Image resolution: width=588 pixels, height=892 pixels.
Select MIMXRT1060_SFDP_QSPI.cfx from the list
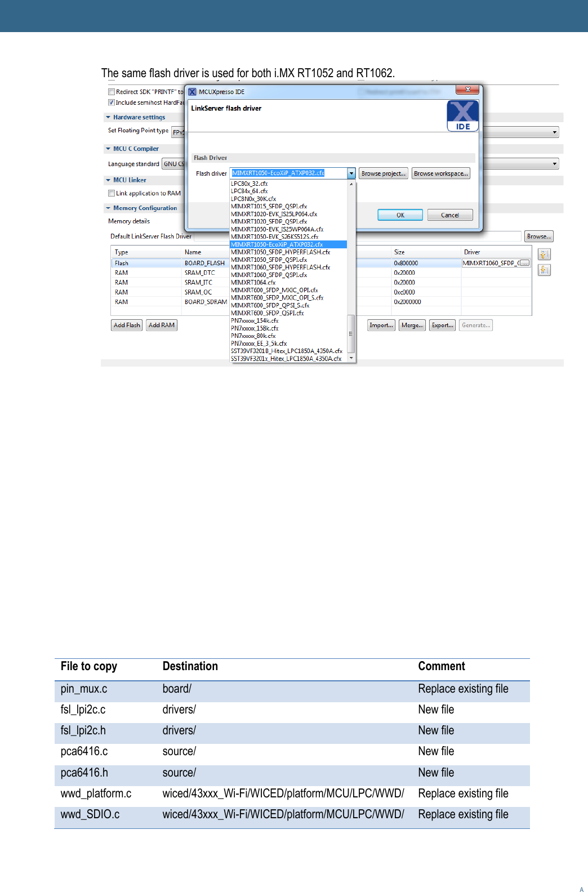pyautogui.click(x=269, y=275)
